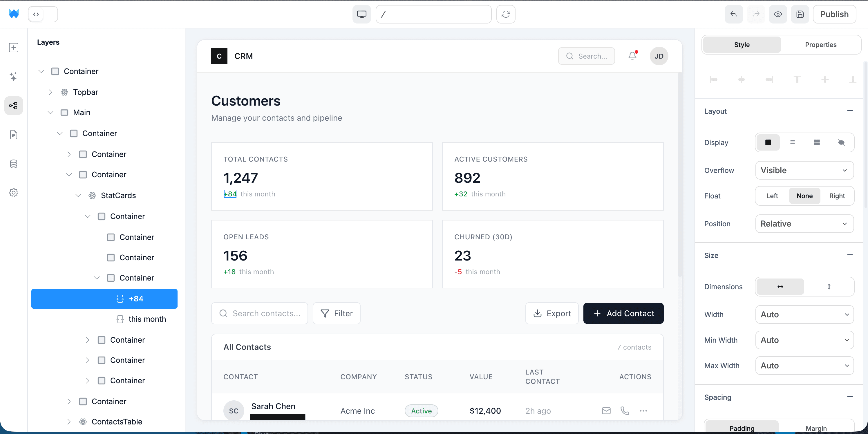Open the settings gear in the left sidebar
Image resolution: width=868 pixels, height=434 pixels.
coord(13,192)
